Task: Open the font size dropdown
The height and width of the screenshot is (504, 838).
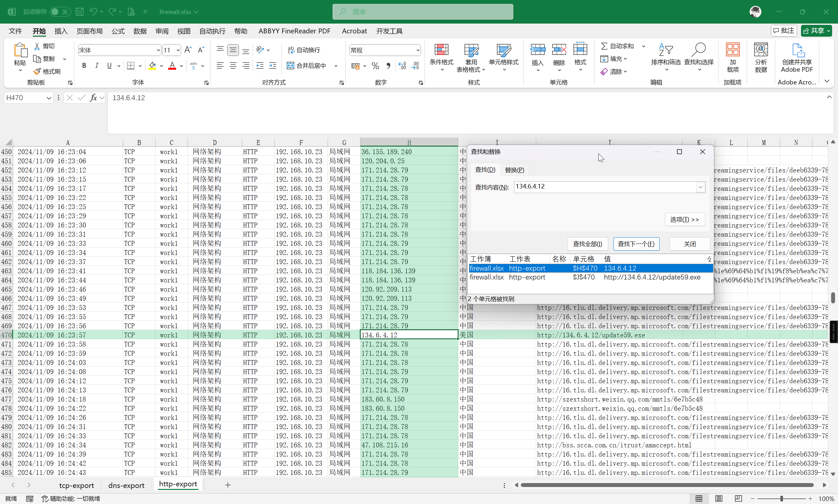Action: coord(178,50)
